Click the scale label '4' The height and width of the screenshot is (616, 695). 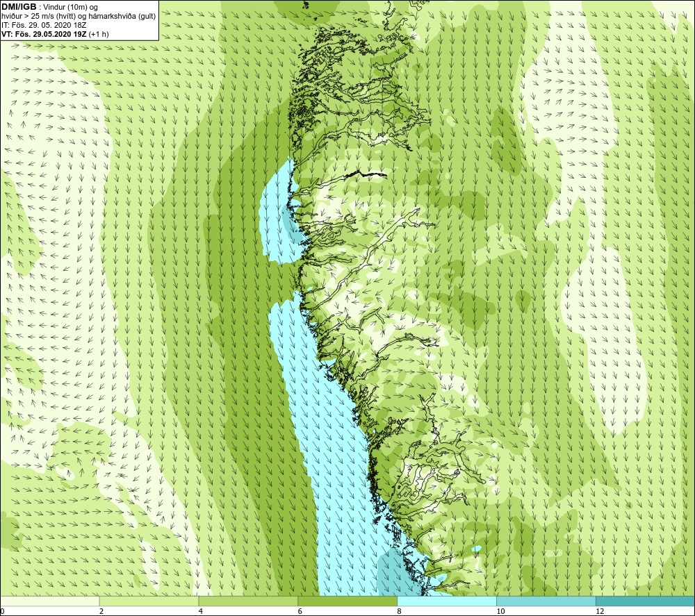(201, 611)
